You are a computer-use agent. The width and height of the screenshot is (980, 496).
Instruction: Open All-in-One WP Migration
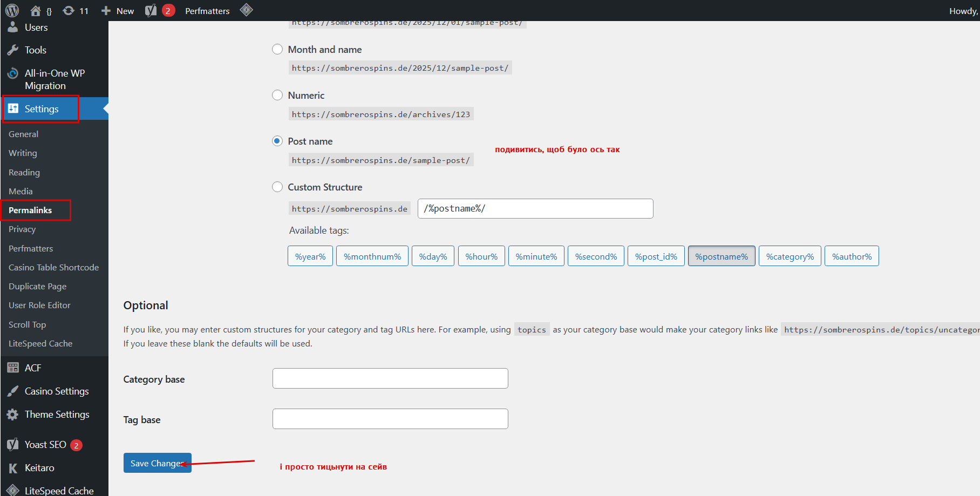tap(54, 79)
